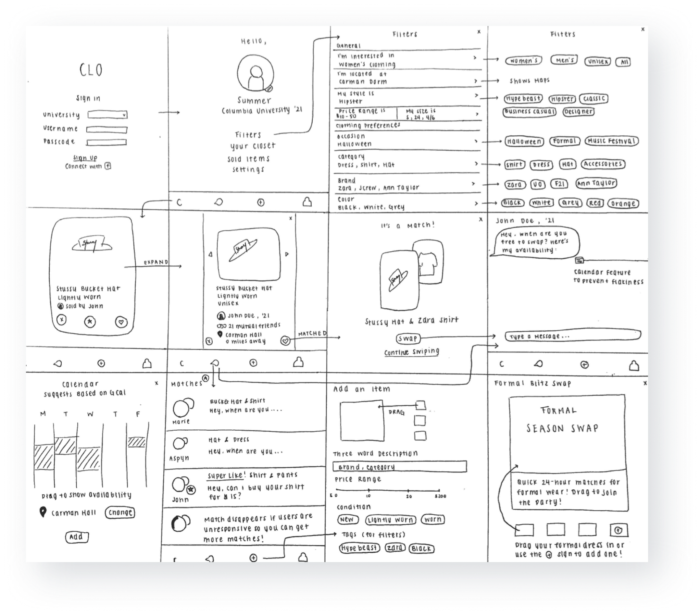This screenshot has height=614, width=700.
Task: Tap the plus icon in the profile screen's bottom bar
Action: click(x=261, y=203)
